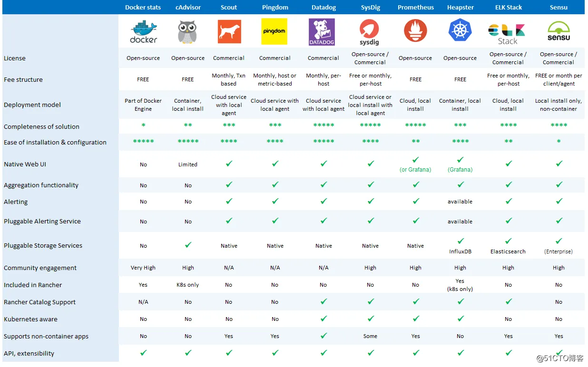The width and height of the screenshot is (588, 367).
Task: Click the red Sysdig logo
Action: tap(370, 32)
